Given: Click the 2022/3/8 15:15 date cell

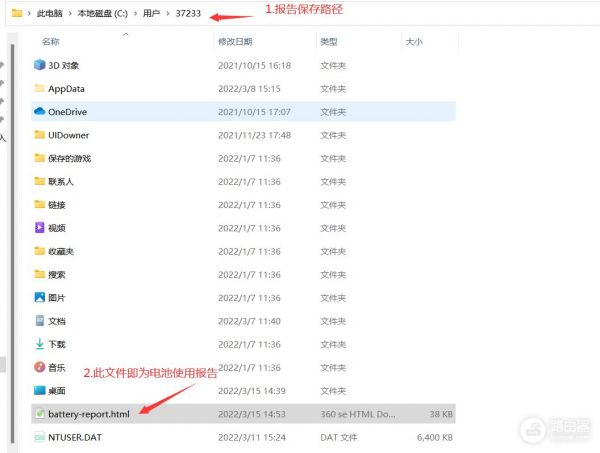Looking at the screenshot, I should [249, 89].
